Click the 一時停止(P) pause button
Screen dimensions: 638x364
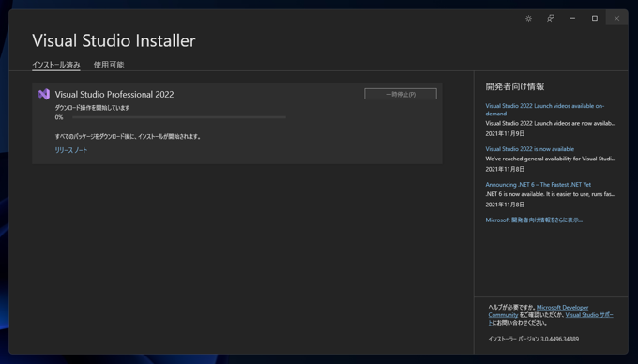point(401,94)
